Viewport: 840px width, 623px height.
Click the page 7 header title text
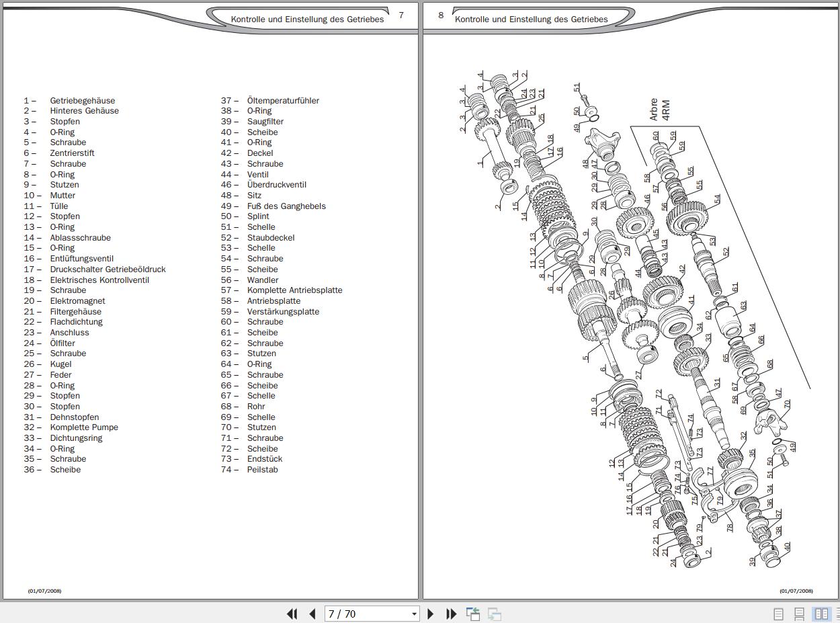307,19
